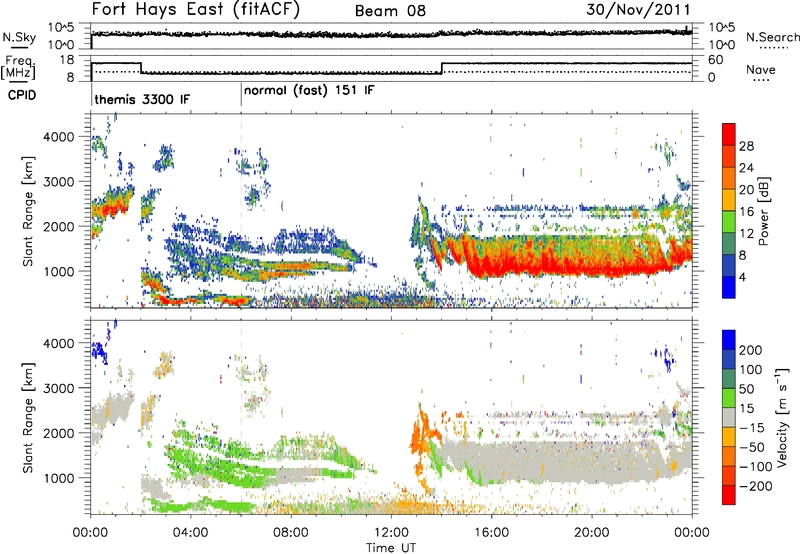Click the 'Time UT' axis label
The width and height of the screenshot is (800, 554).
tap(391, 548)
